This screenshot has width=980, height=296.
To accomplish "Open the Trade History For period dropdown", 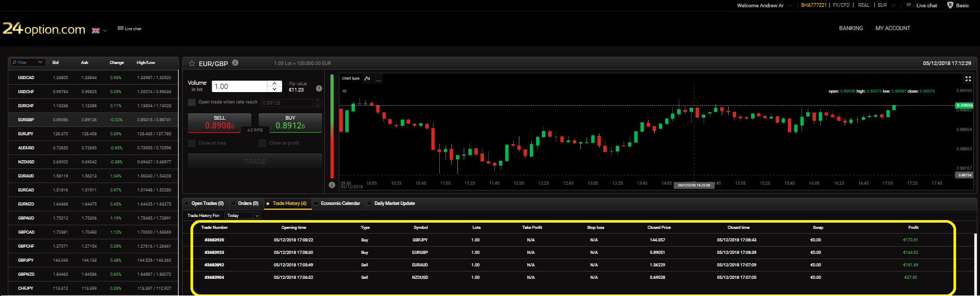I will tap(243, 215).
